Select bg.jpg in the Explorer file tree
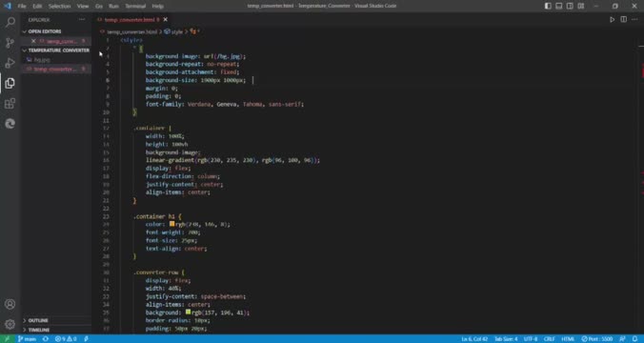Viewport: 644px width, 343px height. [x=42, y=60]
